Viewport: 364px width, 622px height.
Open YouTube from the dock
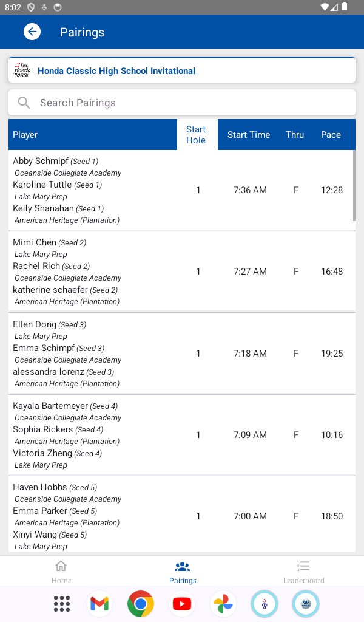[x=182, y=604]
